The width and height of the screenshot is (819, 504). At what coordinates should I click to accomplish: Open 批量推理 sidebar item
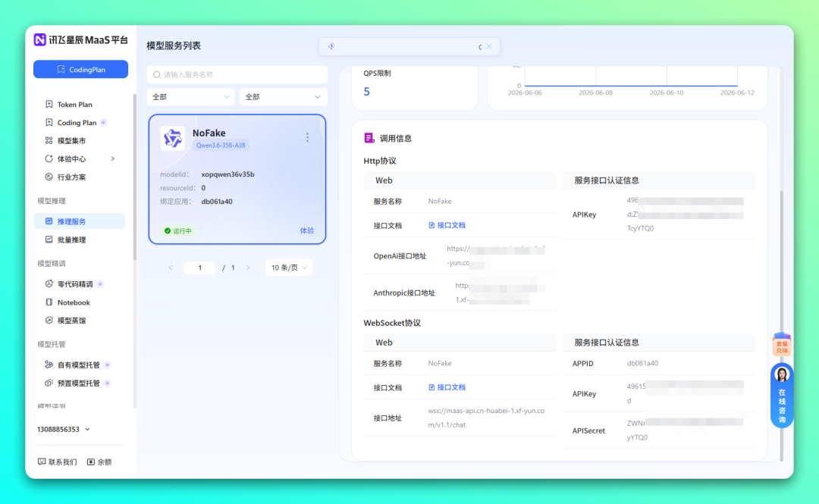click(71, 239)
